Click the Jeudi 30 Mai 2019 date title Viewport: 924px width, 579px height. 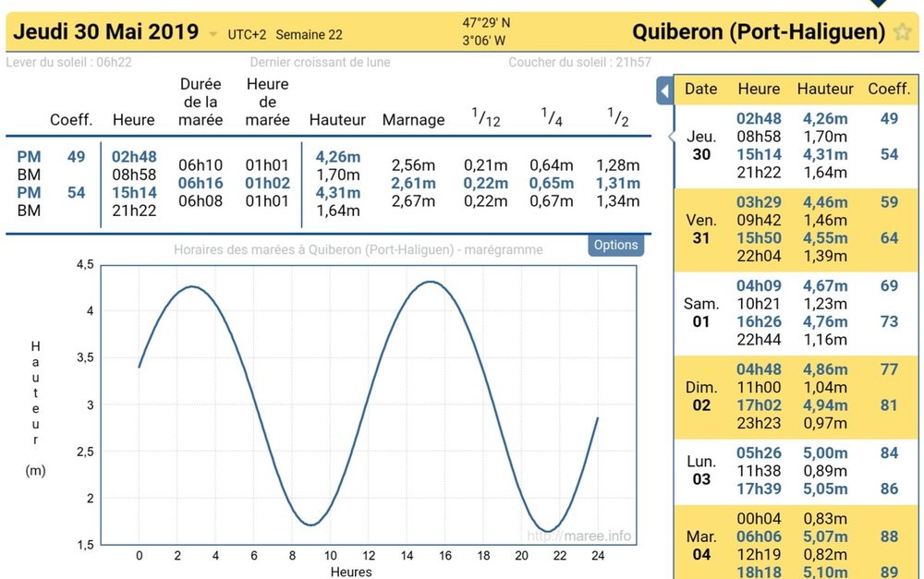tap(106, 31)
